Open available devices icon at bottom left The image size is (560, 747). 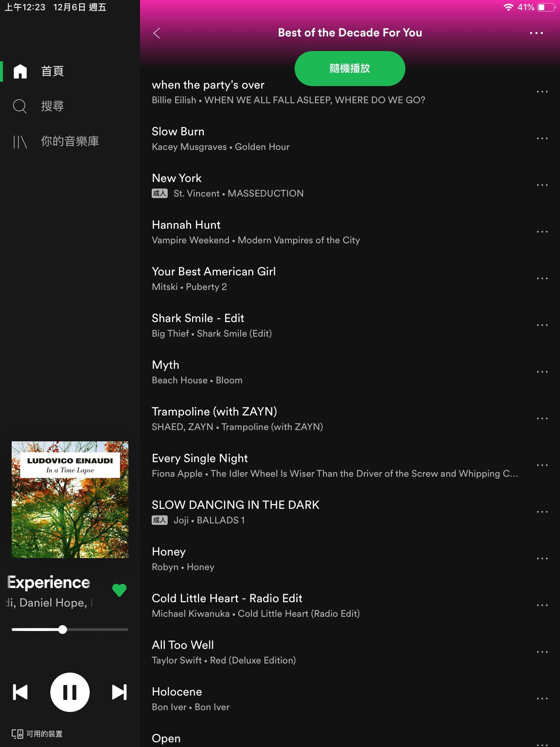pyautogui.click(x=17, y=734)
